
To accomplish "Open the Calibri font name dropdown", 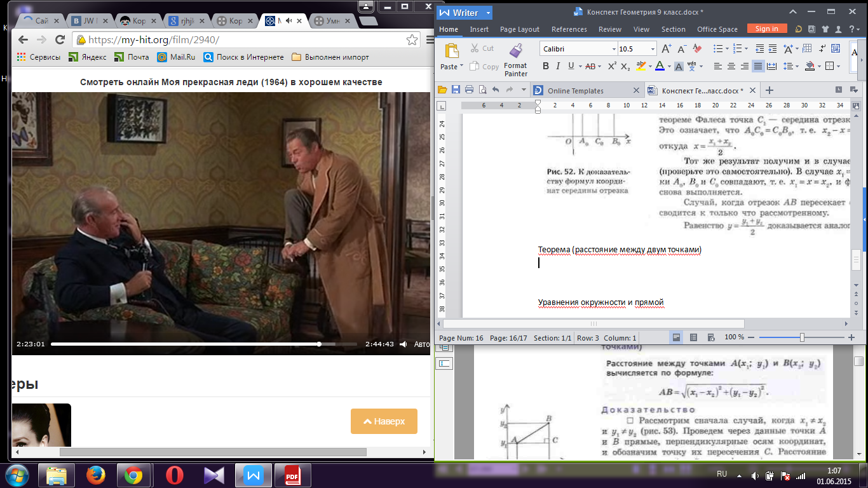I will 614,49.
